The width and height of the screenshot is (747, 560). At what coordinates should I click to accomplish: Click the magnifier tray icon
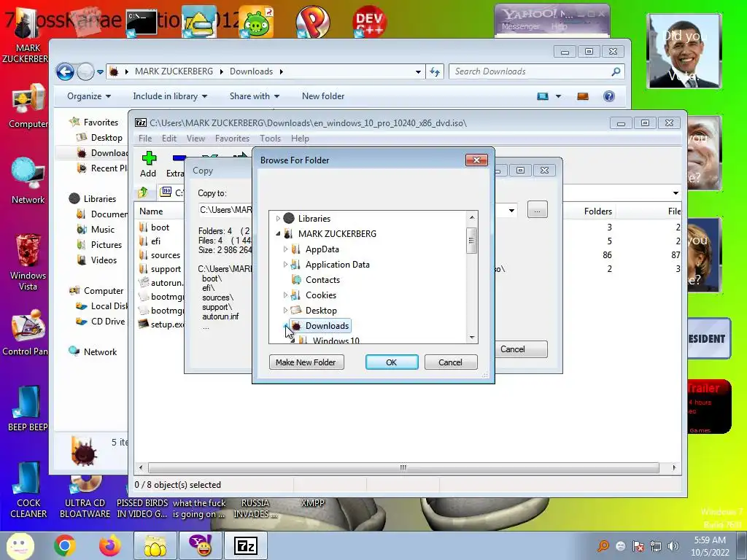tap(603, 545)
